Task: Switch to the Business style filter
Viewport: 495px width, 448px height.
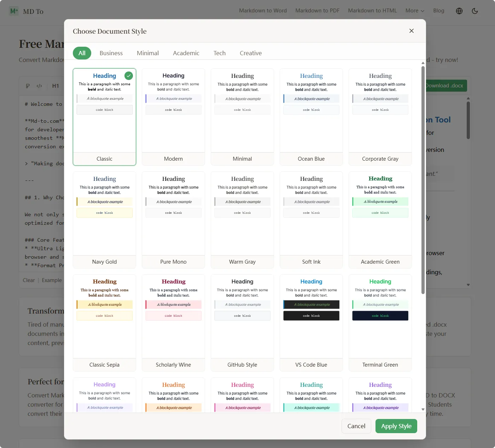Action: (111, 53)
